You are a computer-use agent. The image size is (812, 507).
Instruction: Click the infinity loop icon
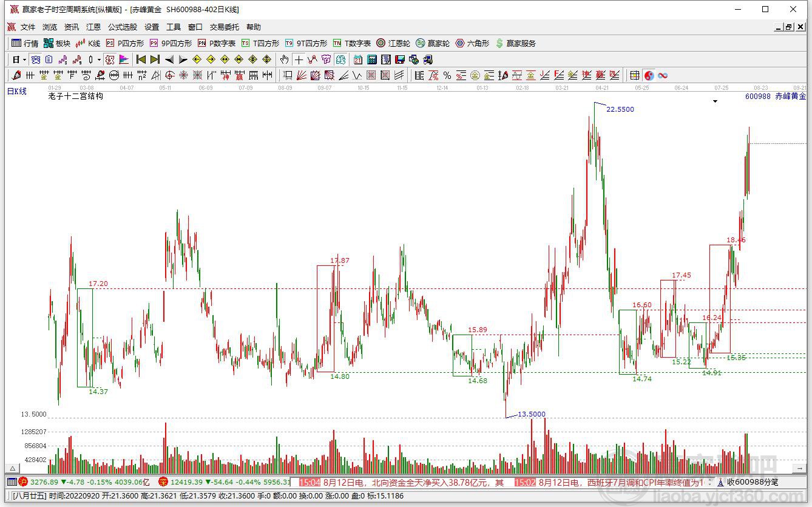[663, 75]
